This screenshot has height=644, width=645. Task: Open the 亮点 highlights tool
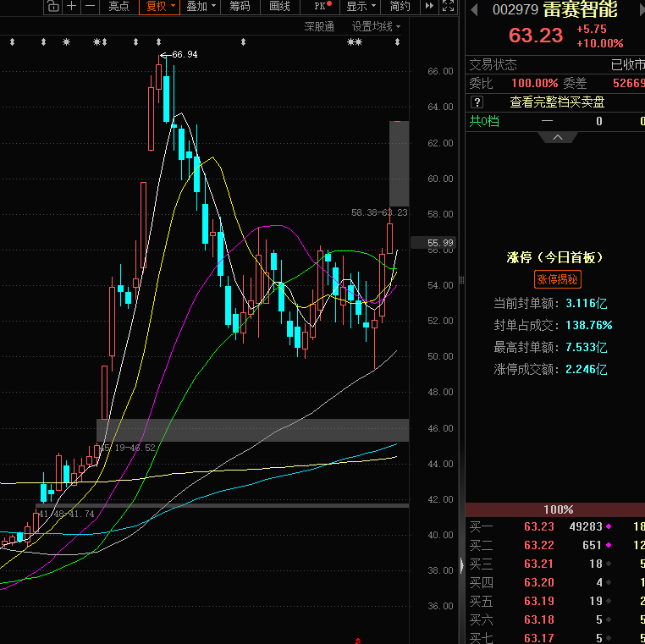pyautogui.click(x=119, y=7)
